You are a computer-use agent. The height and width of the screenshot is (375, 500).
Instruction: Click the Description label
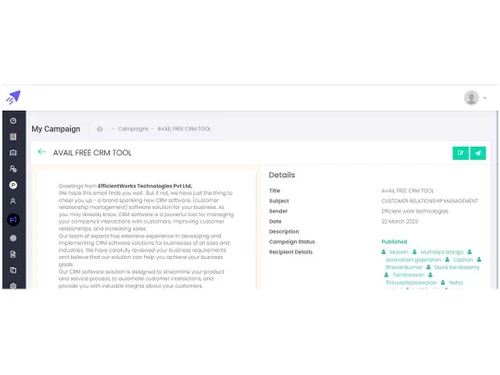[x=284, y=232]
